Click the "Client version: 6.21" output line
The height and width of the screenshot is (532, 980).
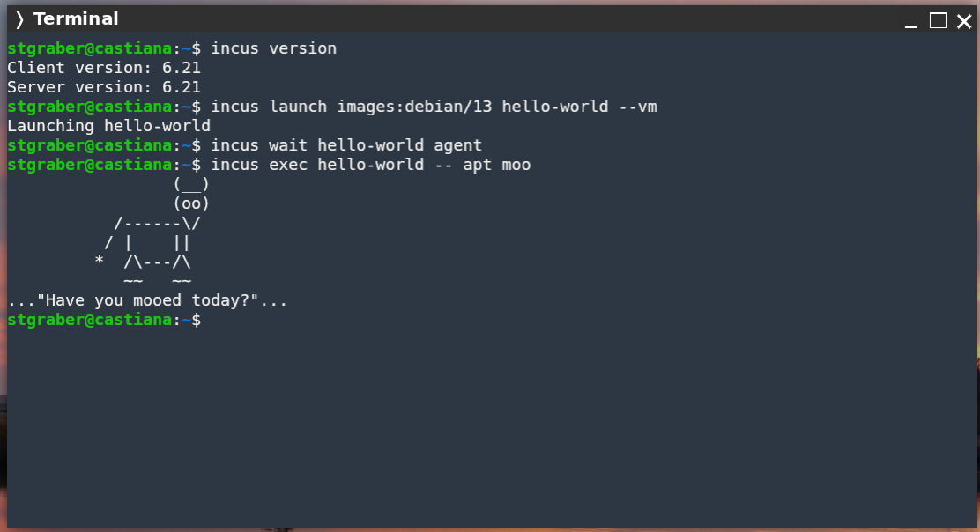[x=104, y=68]
